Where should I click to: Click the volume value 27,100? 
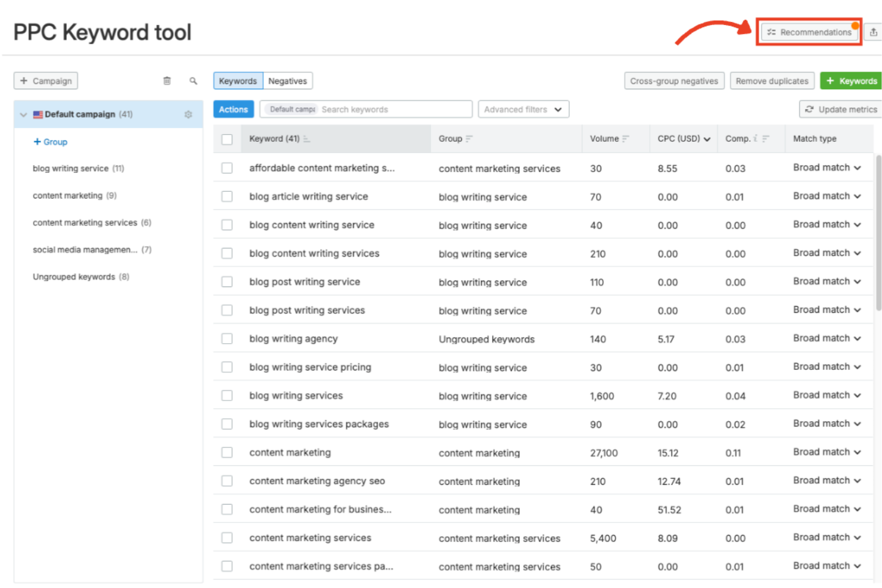(604, 453)
